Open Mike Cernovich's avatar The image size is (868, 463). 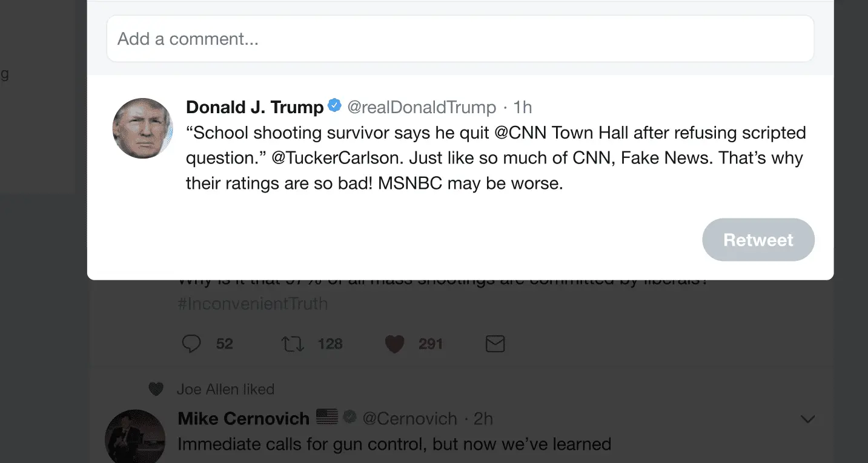pyautogui.click(x=135, y=436)
